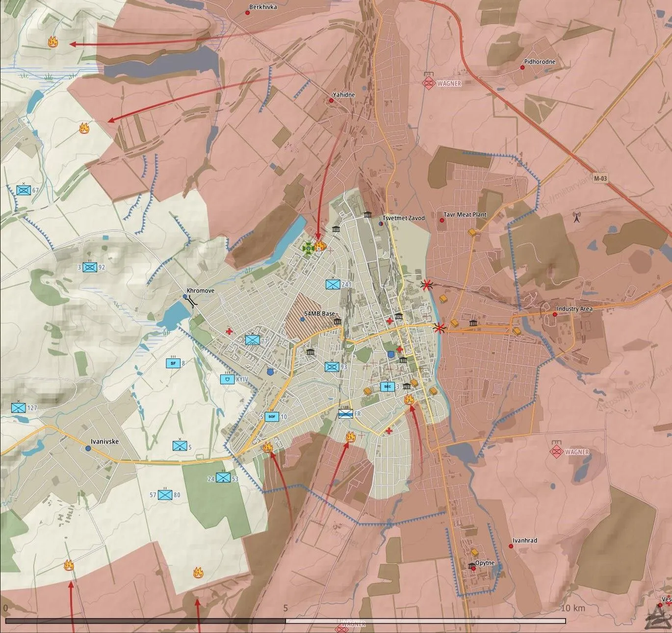Select the red cross left of unit 77
The width and height of the screenshot is (672, 633).
pyautogui.click(x=229, y=332)
